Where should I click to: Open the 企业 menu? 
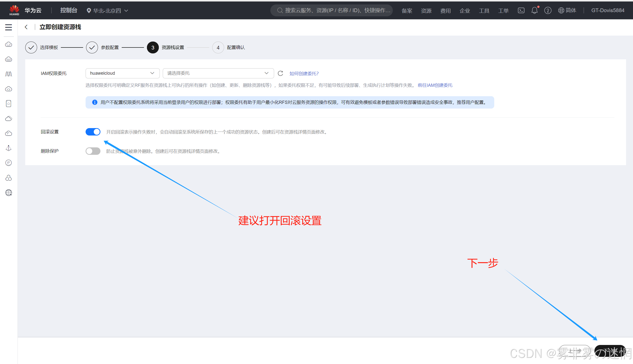465,11
